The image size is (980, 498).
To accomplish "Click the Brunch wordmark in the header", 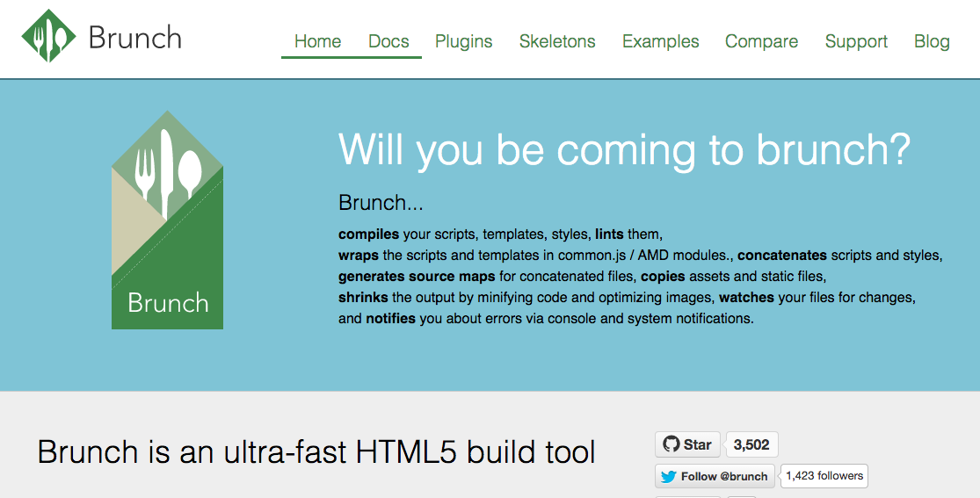I will click(135, 38).
